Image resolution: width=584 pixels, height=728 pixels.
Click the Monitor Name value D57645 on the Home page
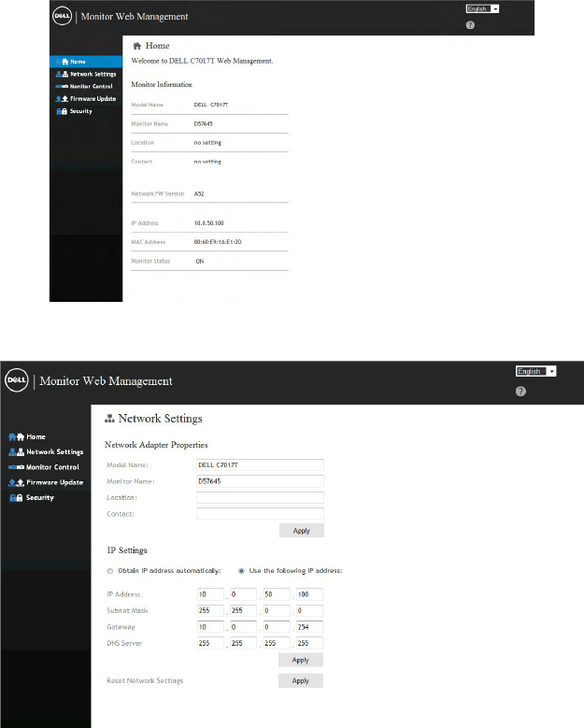[204, 124]
